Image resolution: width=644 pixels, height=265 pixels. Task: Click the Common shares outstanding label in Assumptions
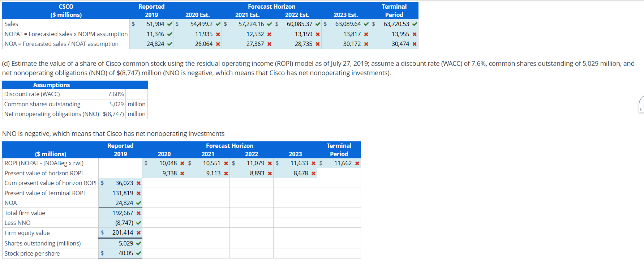click(42, 104)
